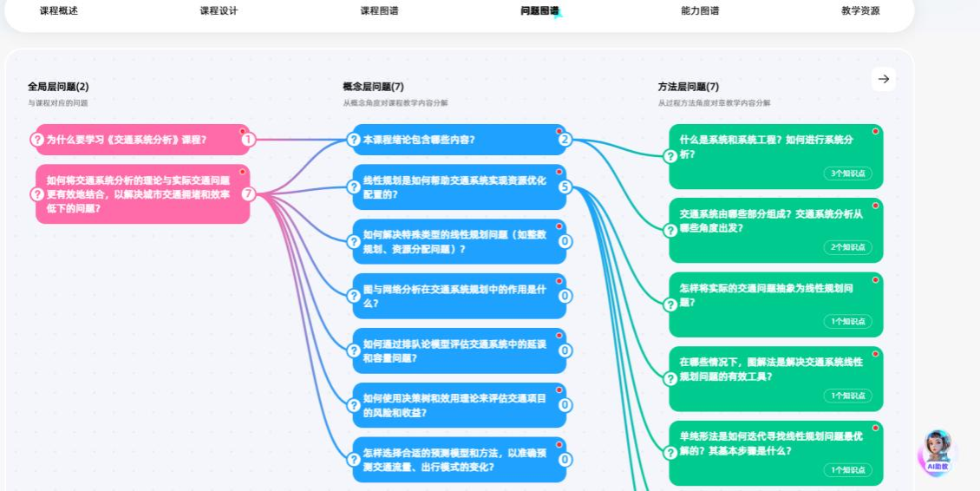Click question mark icon on 单纯形法 node
The image size is (980, 491).
tap(670, 453)
